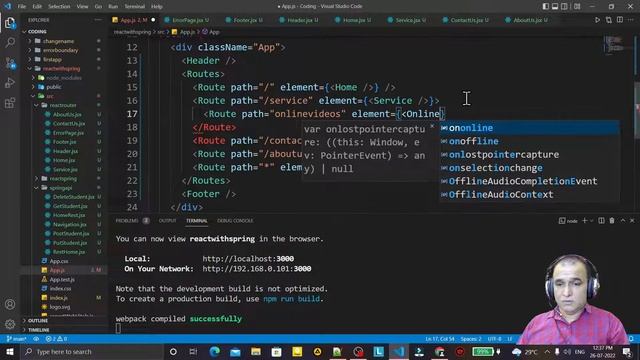
Task: Open the Terminal menu
Action: pyautogui.click(x=135, y=7)
